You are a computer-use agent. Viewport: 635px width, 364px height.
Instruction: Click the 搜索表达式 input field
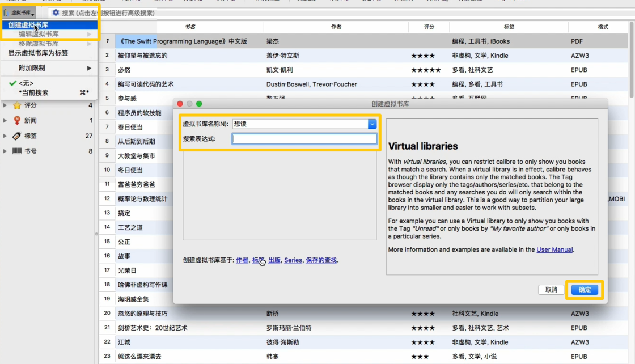(304, 139)
